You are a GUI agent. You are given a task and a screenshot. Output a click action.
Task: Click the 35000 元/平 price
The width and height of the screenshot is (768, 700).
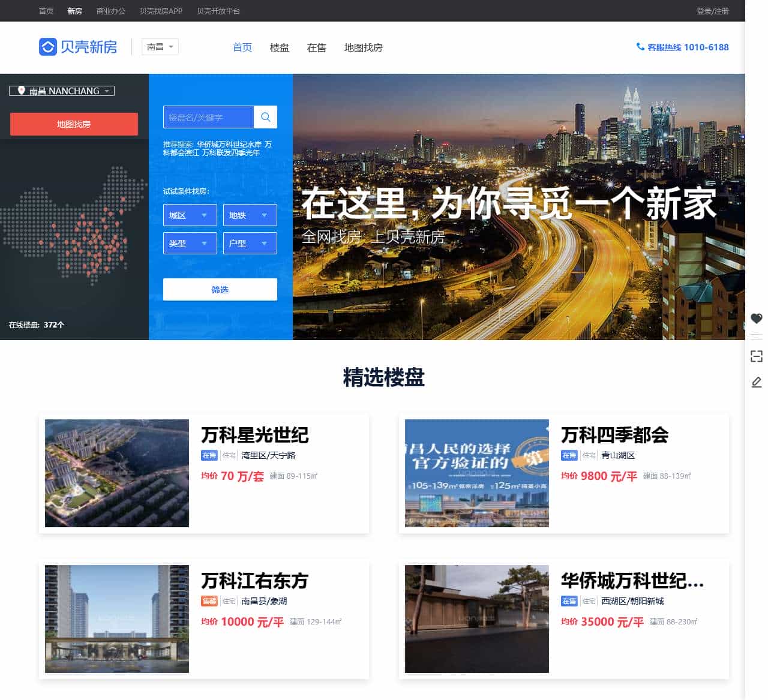pyautogui.click(x=613, y=622)
